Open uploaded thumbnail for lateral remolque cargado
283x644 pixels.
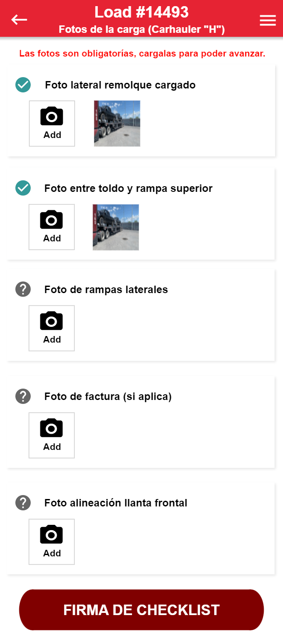(117, 124)
